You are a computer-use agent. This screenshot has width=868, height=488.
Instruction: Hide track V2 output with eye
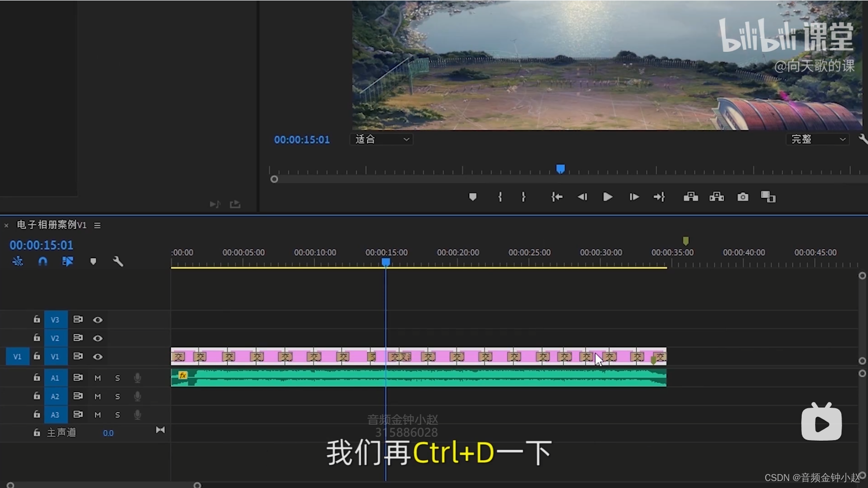tap(98, 338)
